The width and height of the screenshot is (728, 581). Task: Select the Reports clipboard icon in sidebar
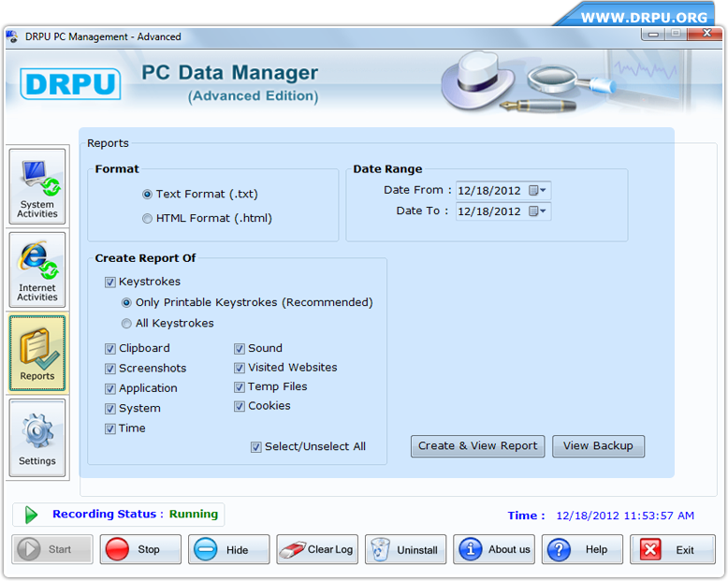pos(37,354)
